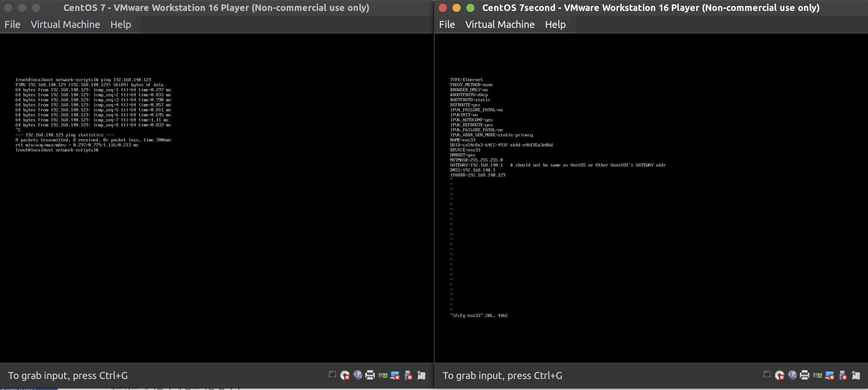This screenshot has width=868, height=390.
Task: Click the 'NETMASK=255.255.255.0' line
Action: tap(476, 160)
